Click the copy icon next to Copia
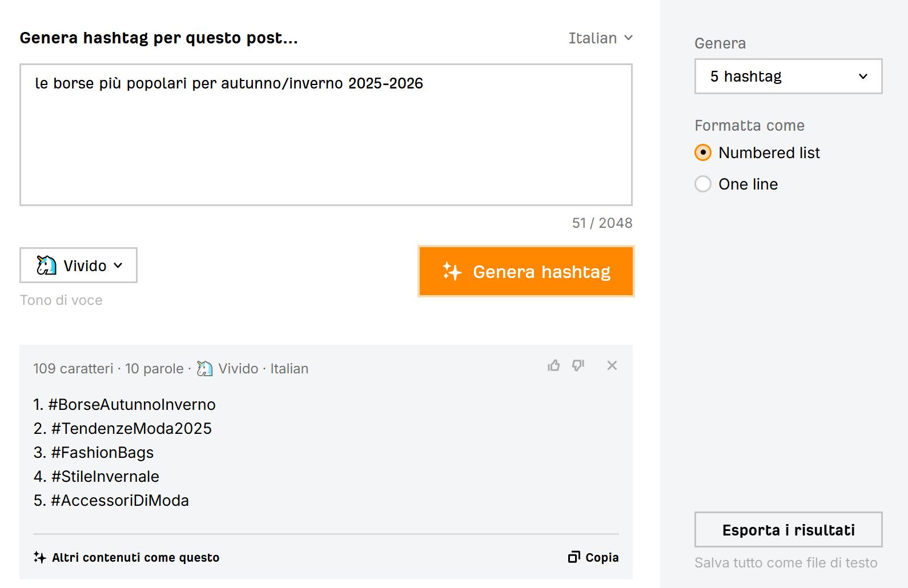The height and width of the screenshot is (588, 908). [574, 557]
